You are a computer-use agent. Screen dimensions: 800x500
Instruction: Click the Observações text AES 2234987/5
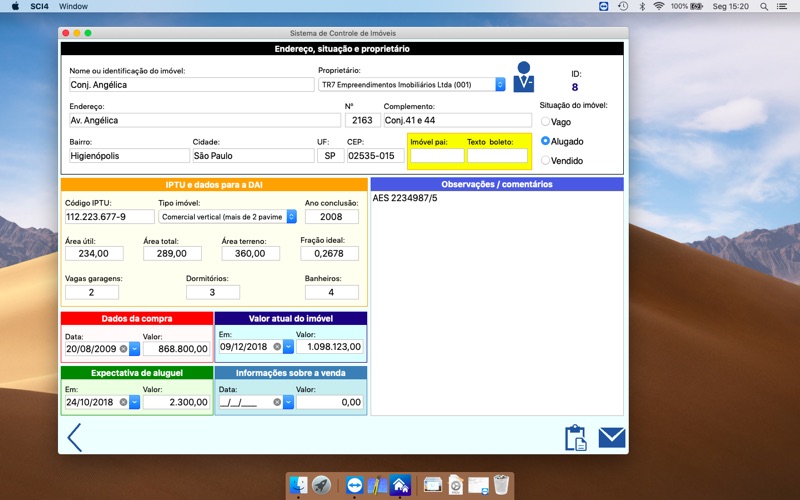click(x=405, y=198)
